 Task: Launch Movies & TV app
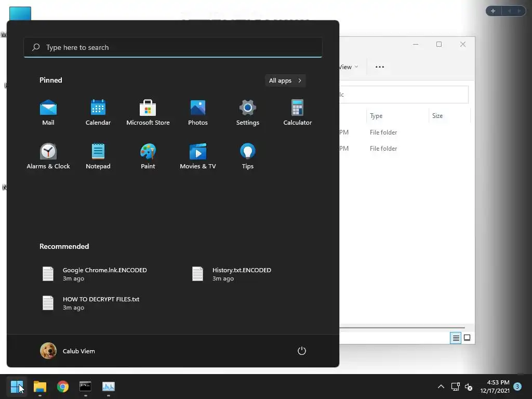[x=198, y=156]
